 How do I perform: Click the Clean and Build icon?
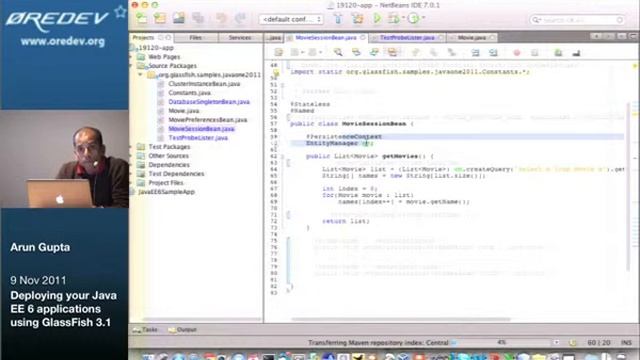[357, 18]
